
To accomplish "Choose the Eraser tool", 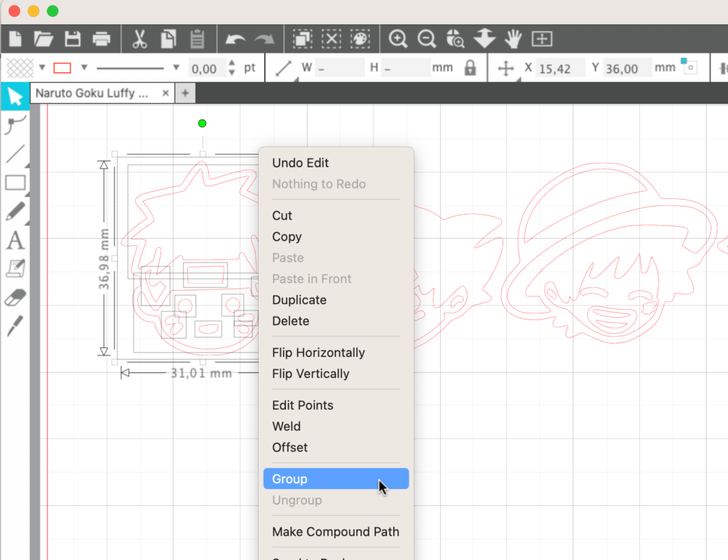I will (15, 298).
